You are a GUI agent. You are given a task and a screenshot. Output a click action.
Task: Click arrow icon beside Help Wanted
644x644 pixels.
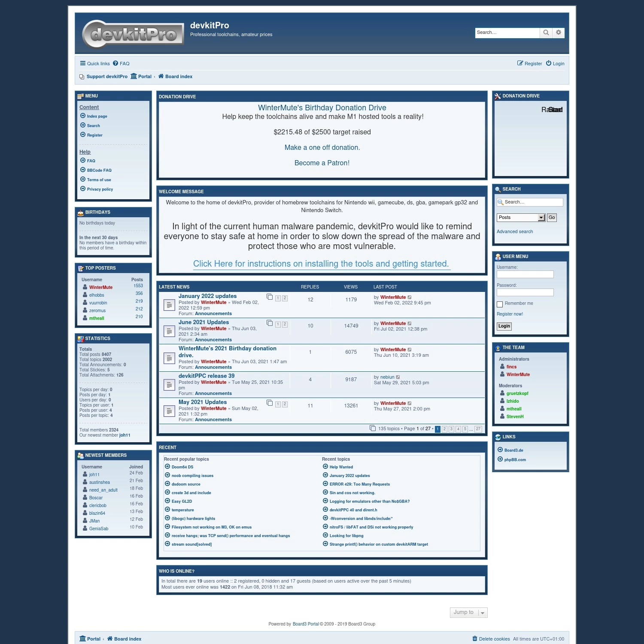pos(325,467)
